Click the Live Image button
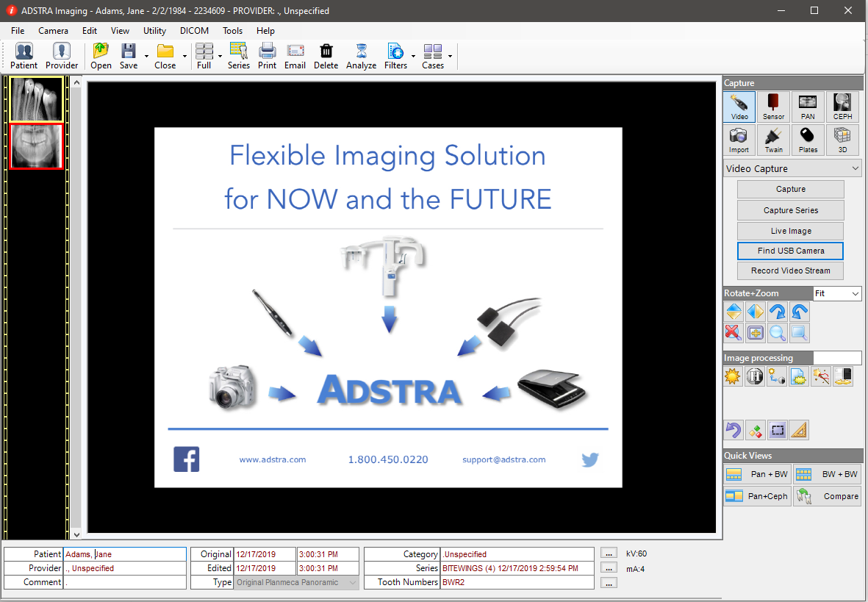This screenshot has width=868, height=602. 791,231
